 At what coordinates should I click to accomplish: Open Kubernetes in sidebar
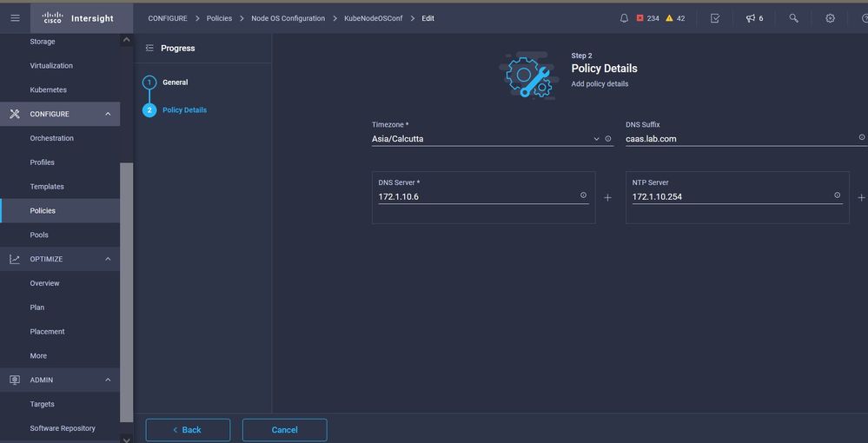click(x=48, y=89)
